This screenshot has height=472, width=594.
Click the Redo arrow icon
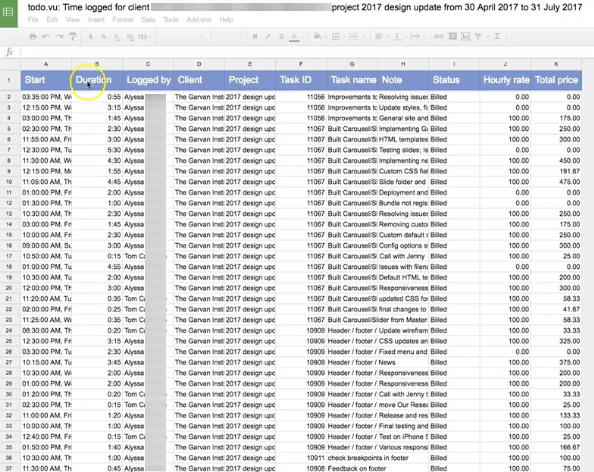pos(59,37)
